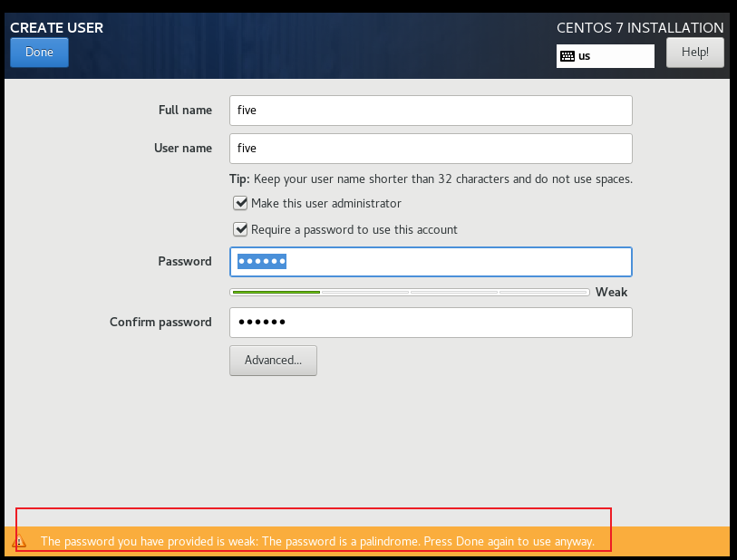Focus the Confirm password field

click(x=431, y=323)
